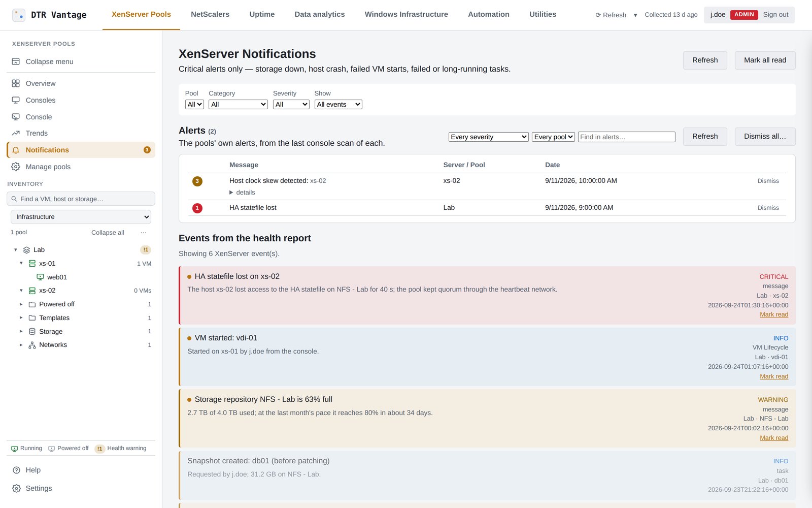Open the Windows Infrastructure tab

click(x=407, y=14)
